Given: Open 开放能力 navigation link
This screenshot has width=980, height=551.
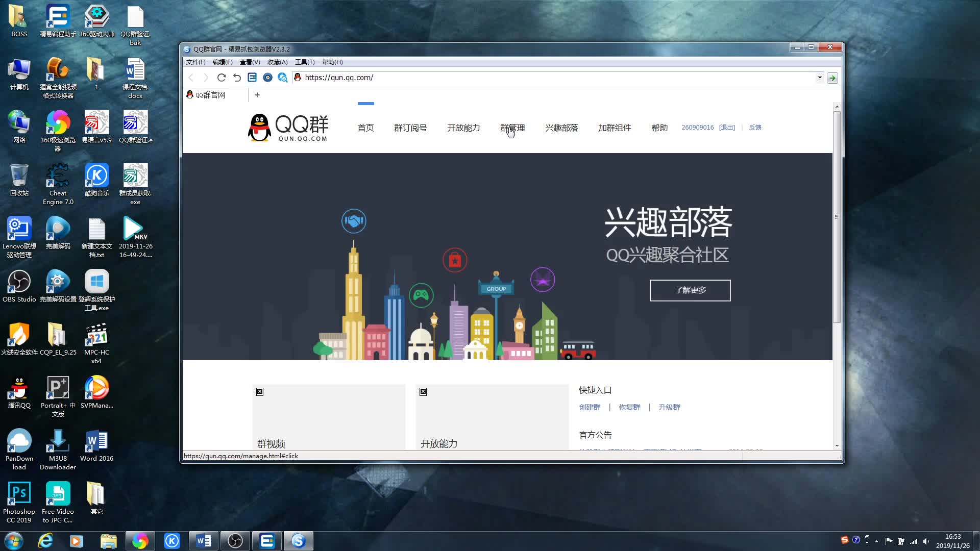Looking at the screenshot, I should click(463, 128).
